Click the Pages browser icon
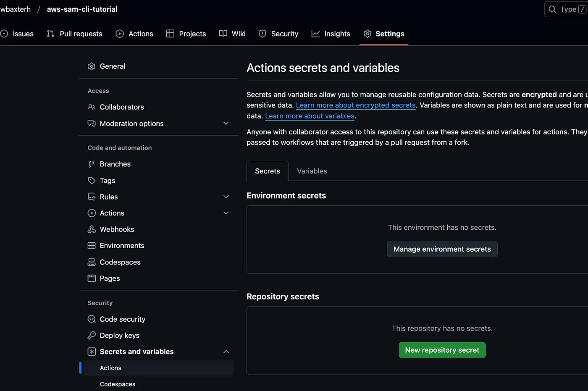The width and height of the screenshot is (588, 391). [x=92, y=278]
